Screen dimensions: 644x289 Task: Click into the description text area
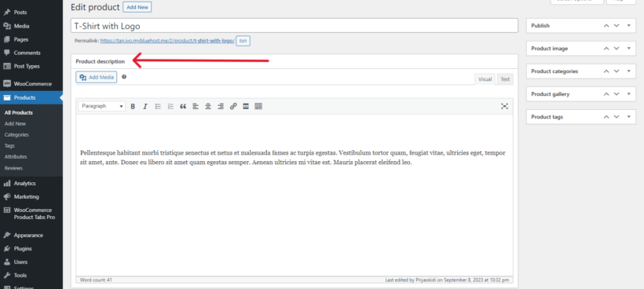[295, 195]
